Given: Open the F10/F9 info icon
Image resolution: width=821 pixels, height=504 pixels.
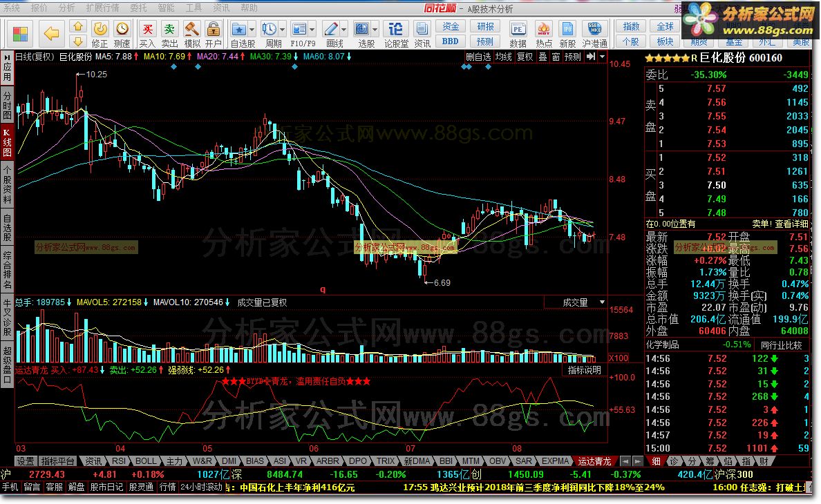Looking at the screenshot, I should (x=299, y=34).
